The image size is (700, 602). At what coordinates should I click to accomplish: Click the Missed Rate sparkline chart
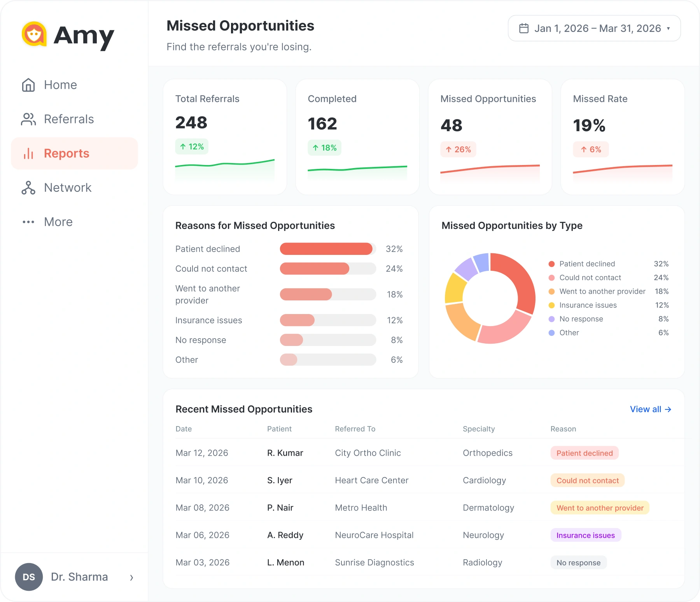click(623, 173)
